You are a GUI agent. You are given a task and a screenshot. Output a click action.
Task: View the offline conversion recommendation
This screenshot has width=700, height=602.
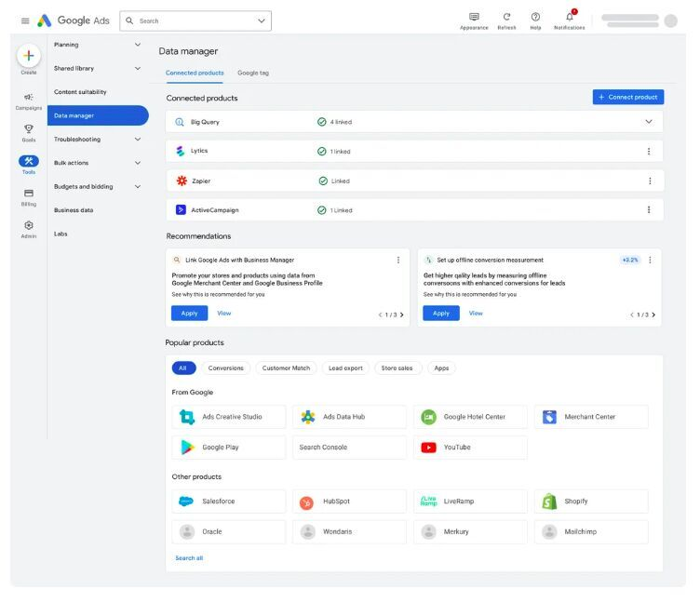click(476, 314)
